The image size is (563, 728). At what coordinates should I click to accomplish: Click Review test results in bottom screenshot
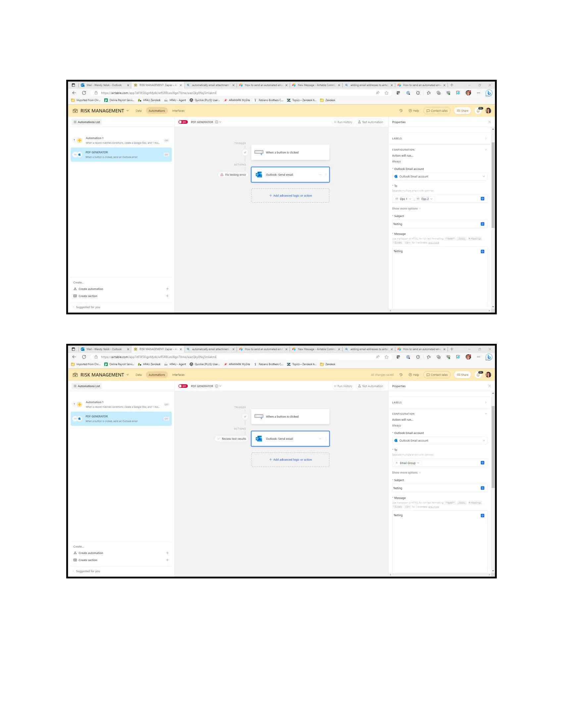(x=231, y=439)
